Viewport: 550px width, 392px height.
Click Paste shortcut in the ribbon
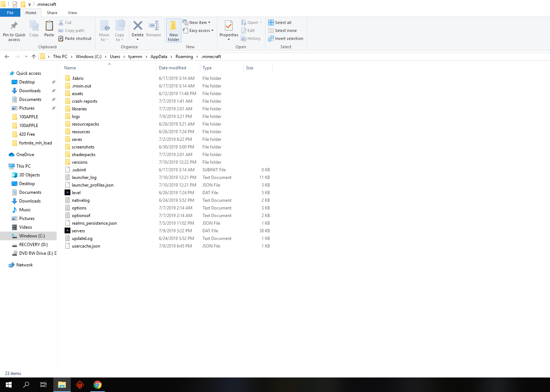pyautogui.click(x=75, y=38)
